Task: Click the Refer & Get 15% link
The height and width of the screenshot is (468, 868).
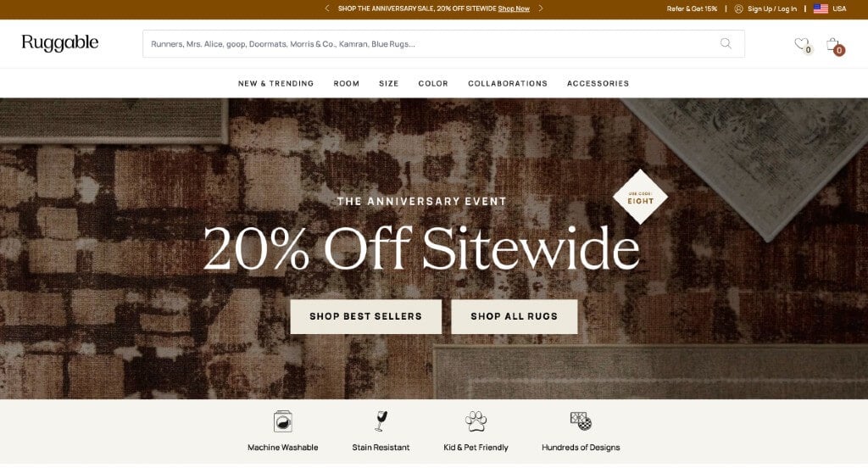Action: [692, 8]
